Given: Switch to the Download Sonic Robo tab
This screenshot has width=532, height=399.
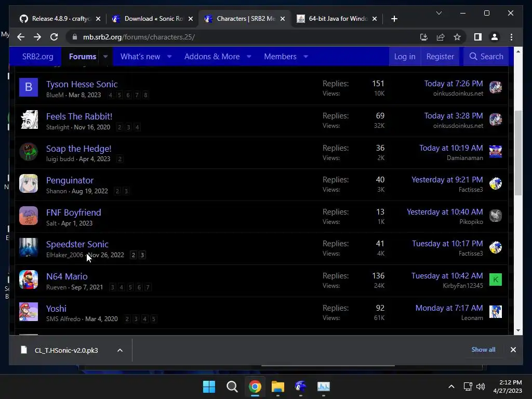Looking at the screenshot, I should click(x=152, y=19).
